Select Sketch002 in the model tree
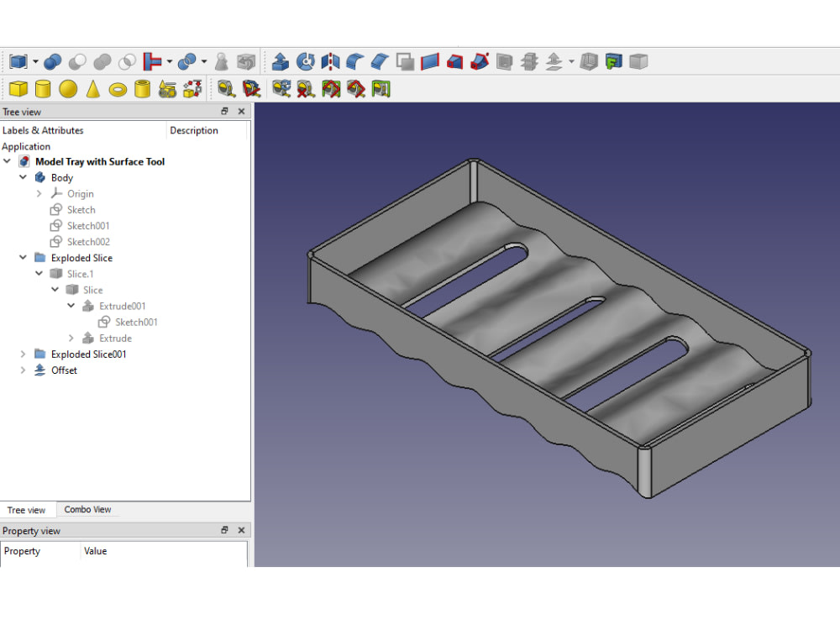 click(87, 241)
